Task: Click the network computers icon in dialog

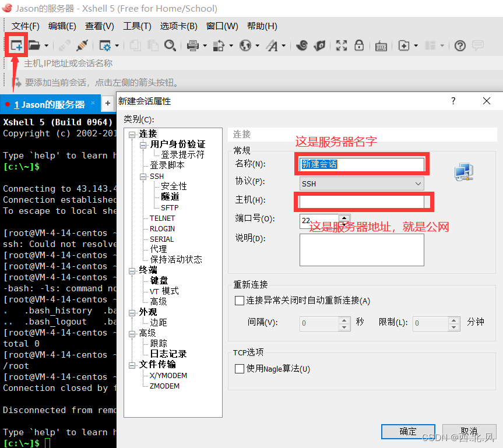Action: (x=464, y=172)
